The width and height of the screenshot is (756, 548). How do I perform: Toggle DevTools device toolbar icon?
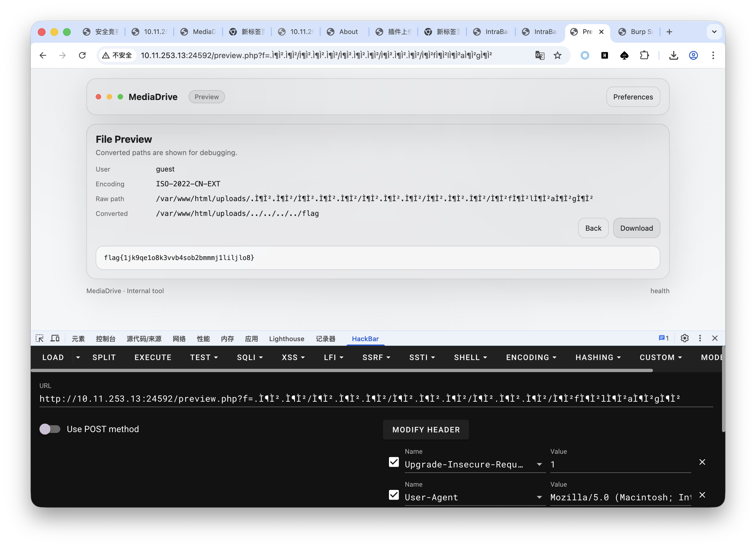[x=55, y=338]
